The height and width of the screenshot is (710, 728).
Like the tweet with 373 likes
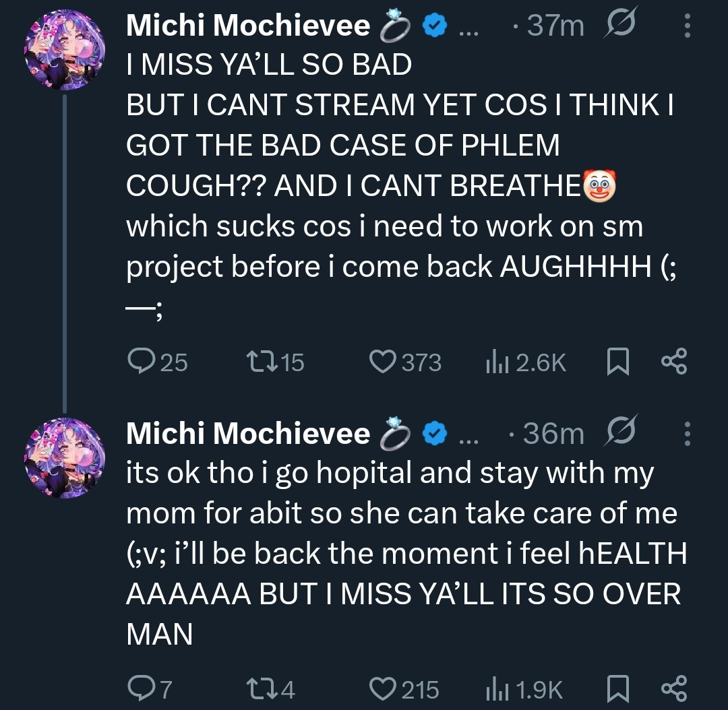[x=384, y=363]
